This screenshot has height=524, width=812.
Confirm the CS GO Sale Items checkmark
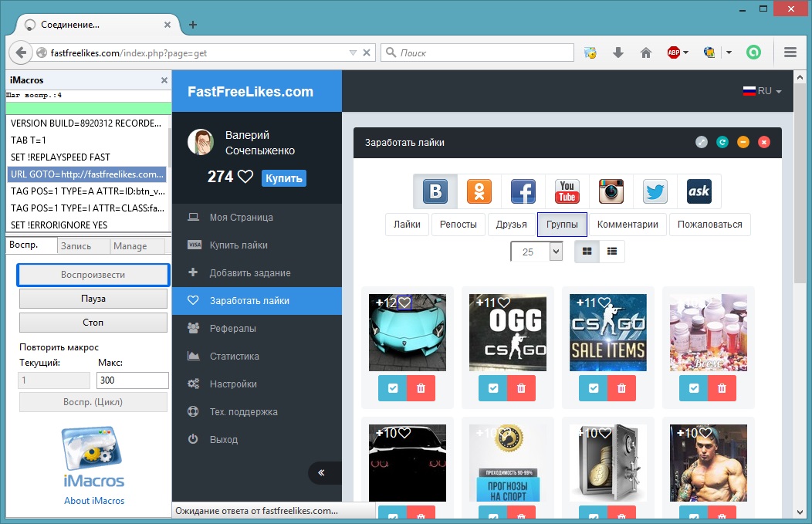coord(594,388)
